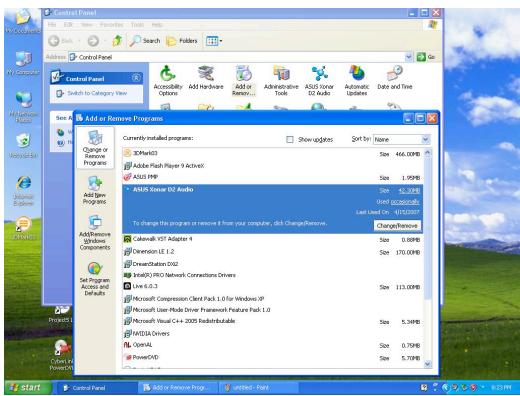Open Internet Explorer desktop icon
Viewport: 520px width, 396px height.
(23, 191)
